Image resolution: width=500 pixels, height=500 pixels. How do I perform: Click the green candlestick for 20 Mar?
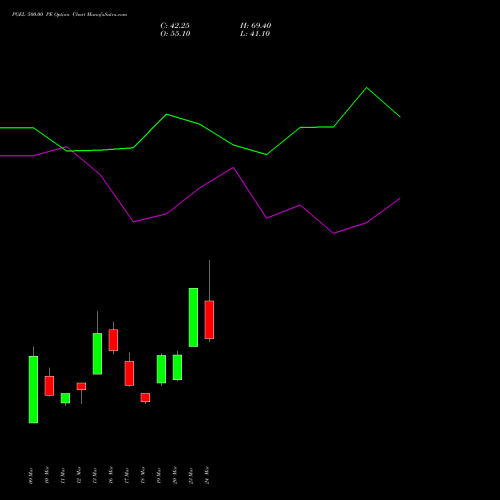click(177, 367)
